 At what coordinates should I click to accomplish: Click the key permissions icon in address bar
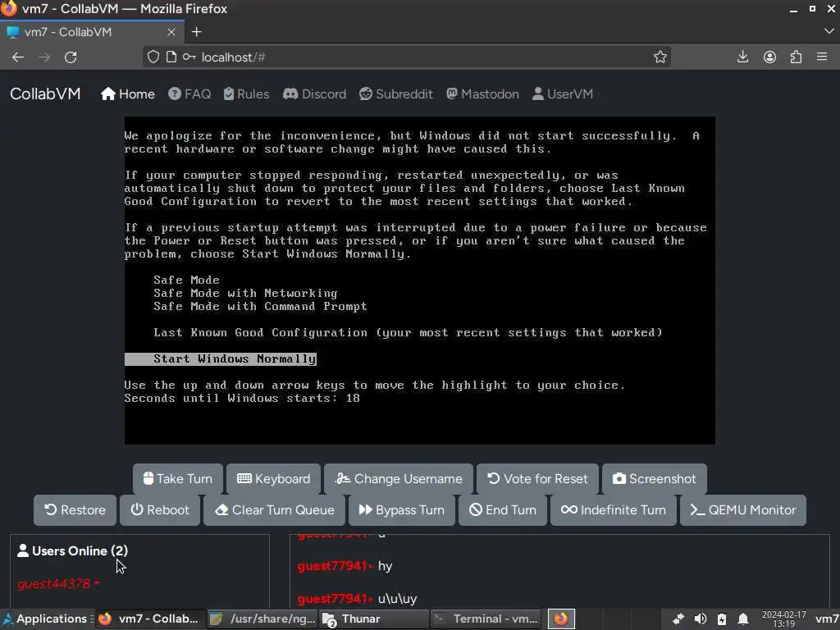189,57
